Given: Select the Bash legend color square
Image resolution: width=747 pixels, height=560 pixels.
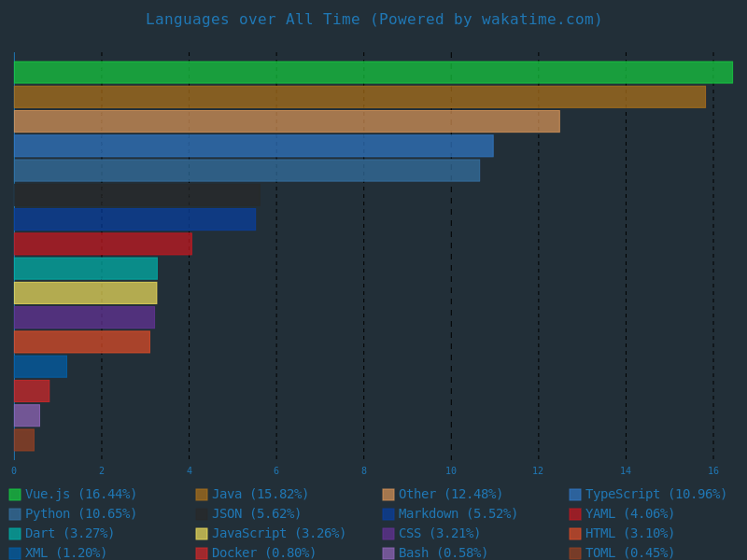Looking at the screenshot, I should point(388,553).
